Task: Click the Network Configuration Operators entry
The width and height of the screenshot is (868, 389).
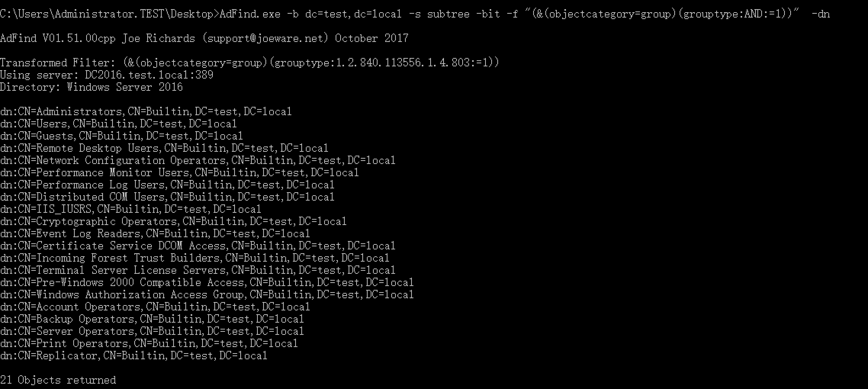Action: point(198,161)
